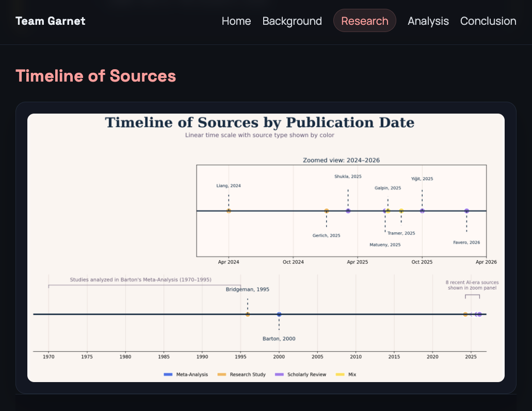Select the Yiğit 2025 purple dot
The height and width of the screenshot is (411, 532).
click(x=422, y=211)
